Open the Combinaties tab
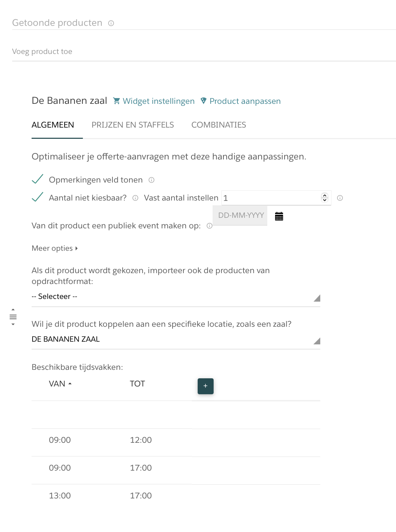The height and width of the screenshot is (532, 396). tap(219, 125)
